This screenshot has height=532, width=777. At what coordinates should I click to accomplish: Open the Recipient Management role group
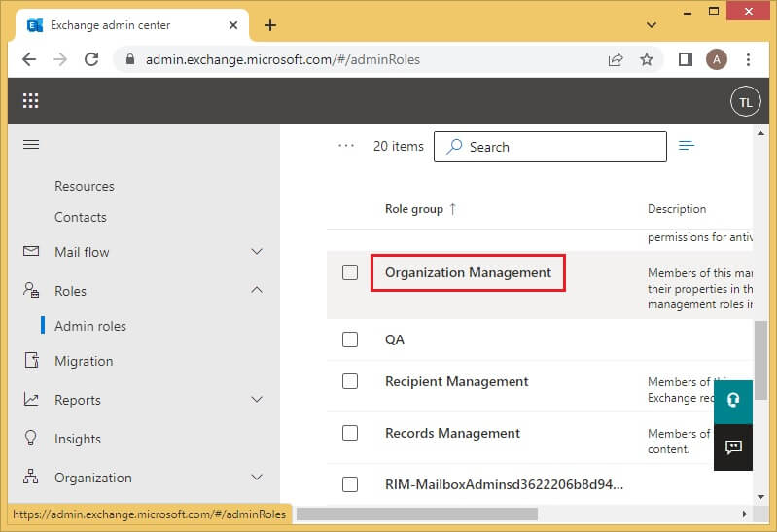pos(456,381)
